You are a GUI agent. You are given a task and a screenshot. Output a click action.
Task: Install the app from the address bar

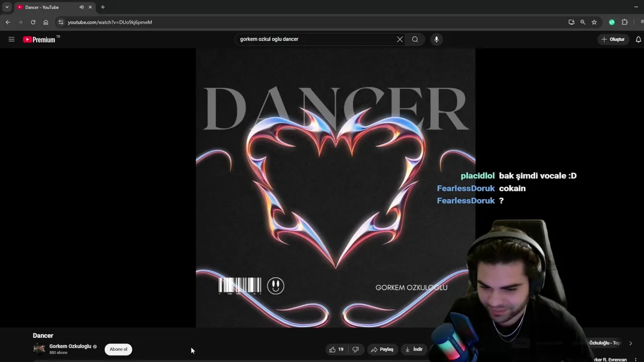[572, 22]
